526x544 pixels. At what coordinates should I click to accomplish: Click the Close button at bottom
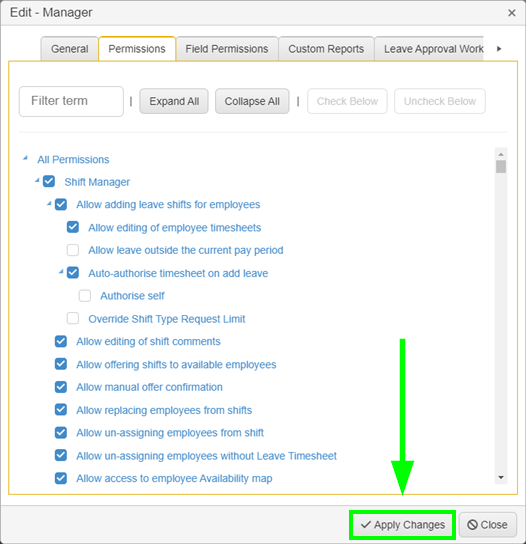[x=487, y=525]
